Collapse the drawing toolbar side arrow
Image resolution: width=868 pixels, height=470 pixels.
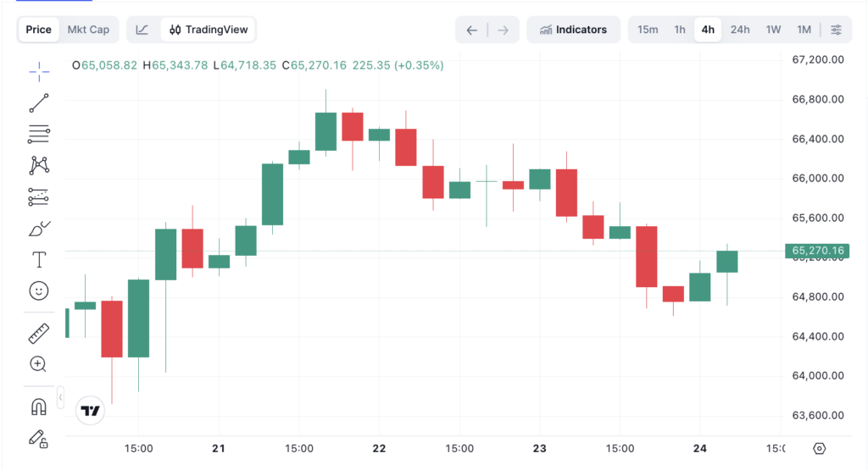[x=60, y=397]
